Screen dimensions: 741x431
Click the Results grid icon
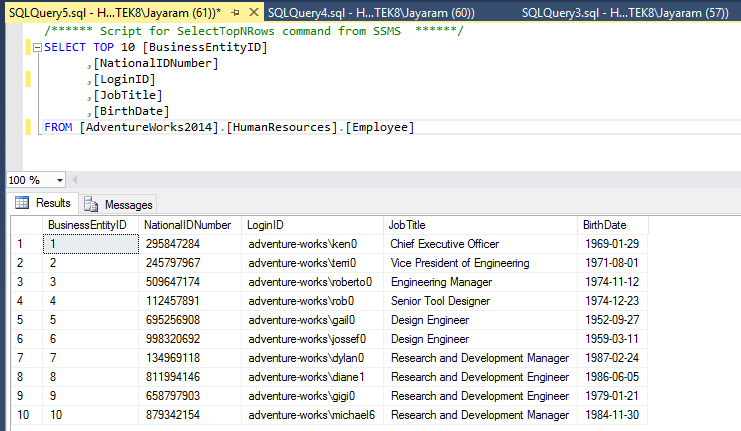coord(22,203)
